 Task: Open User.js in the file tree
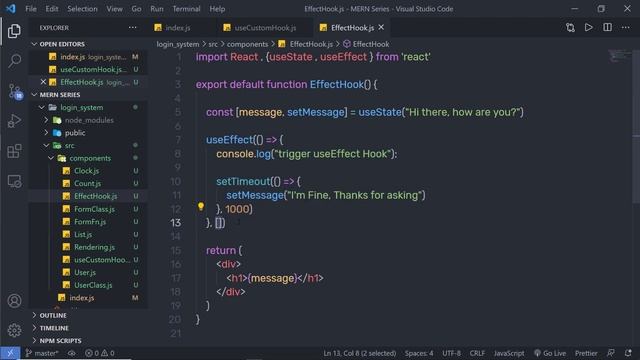pos(85,272)
